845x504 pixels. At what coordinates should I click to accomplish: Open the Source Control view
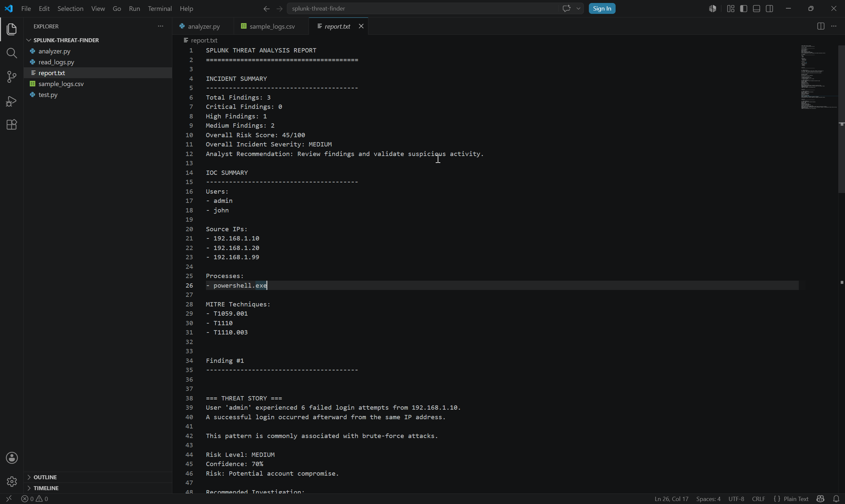pos(12,77)
